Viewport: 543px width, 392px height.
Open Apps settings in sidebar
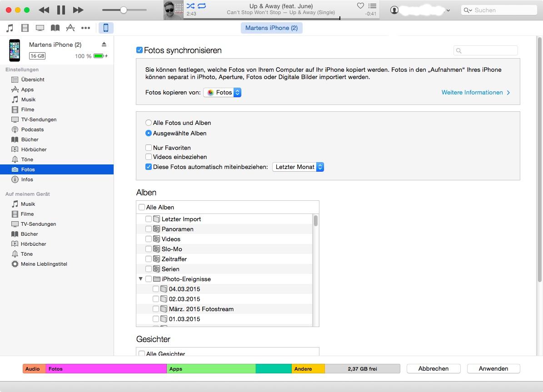[x=27, y=89]
